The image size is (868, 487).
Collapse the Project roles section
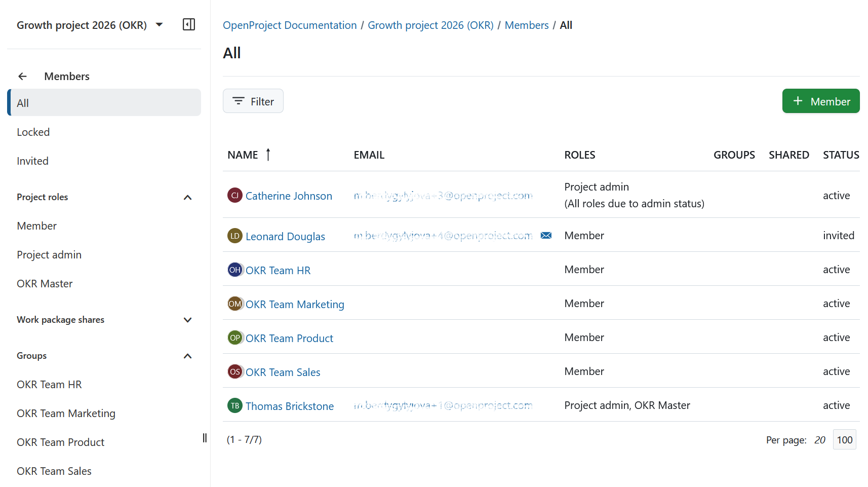coord(187,198)
